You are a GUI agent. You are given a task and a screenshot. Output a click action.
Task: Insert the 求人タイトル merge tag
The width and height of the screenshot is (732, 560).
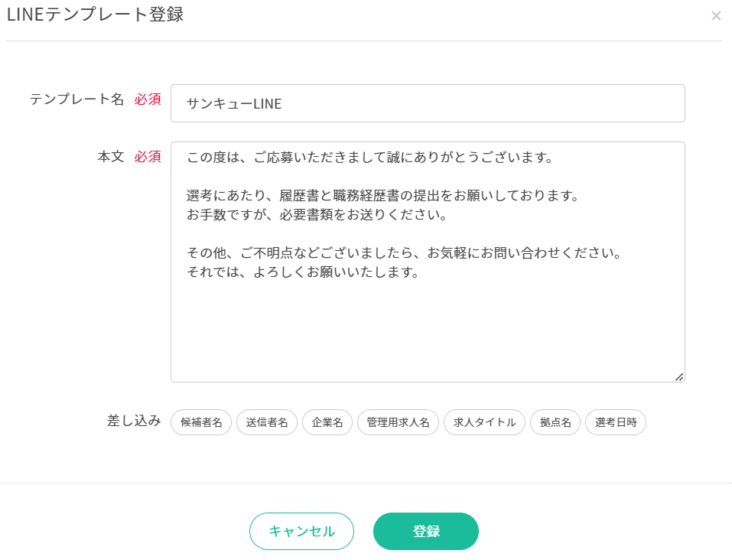click(484, 422)
